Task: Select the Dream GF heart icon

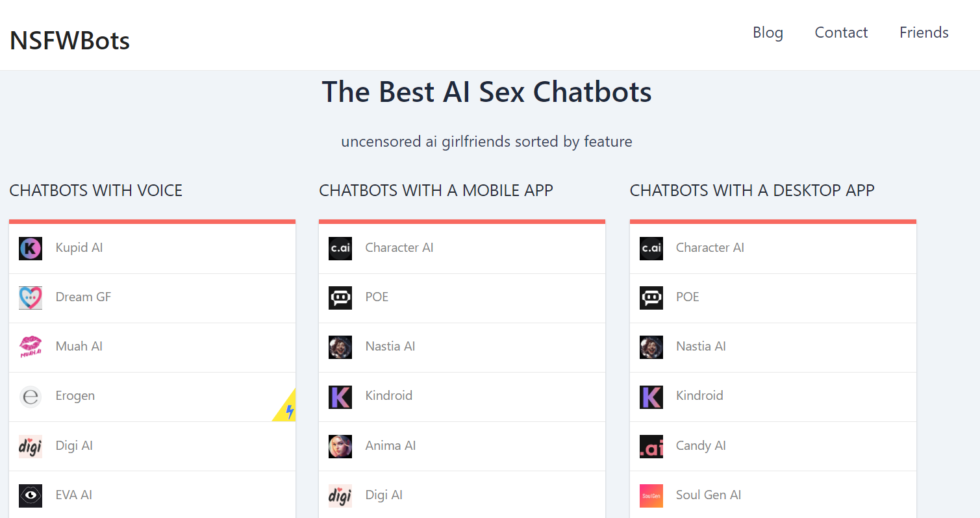Action: (30, 297)
